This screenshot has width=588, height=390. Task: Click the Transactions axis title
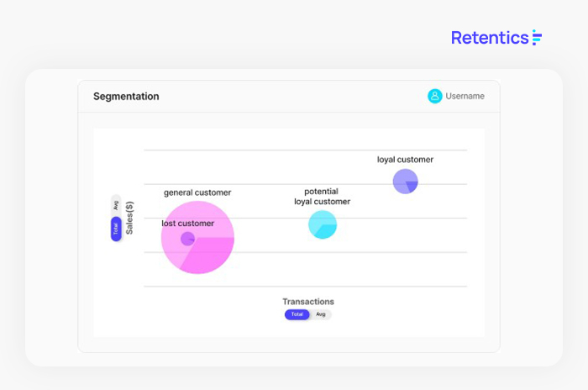point(307,302)
